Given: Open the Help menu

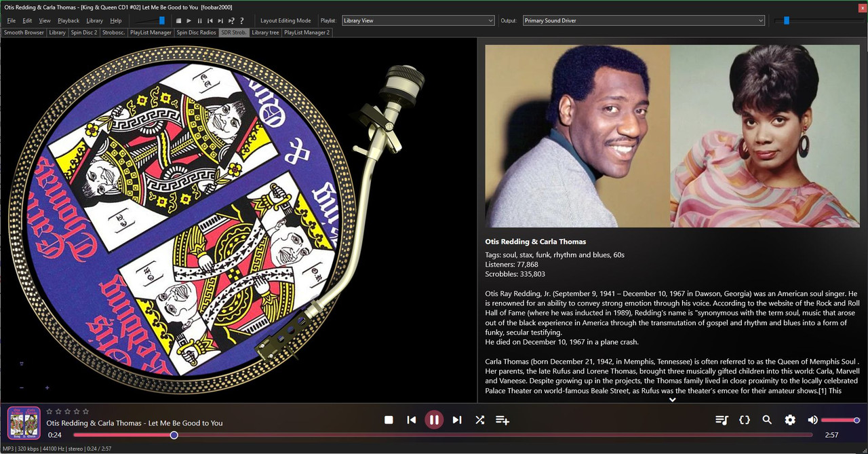Looking at the screenshot, I should click(116, 20).
